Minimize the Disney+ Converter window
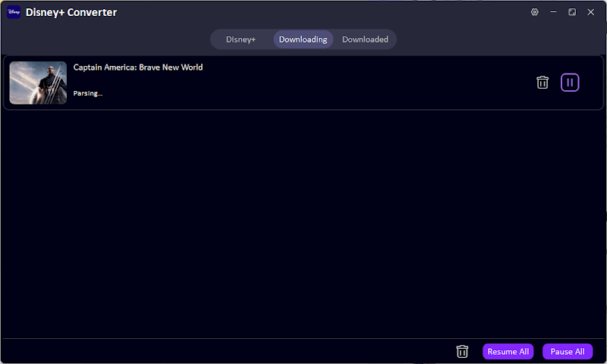Image resolution: width=607 pixels, height=364 pixels. [x=554, y=12]
